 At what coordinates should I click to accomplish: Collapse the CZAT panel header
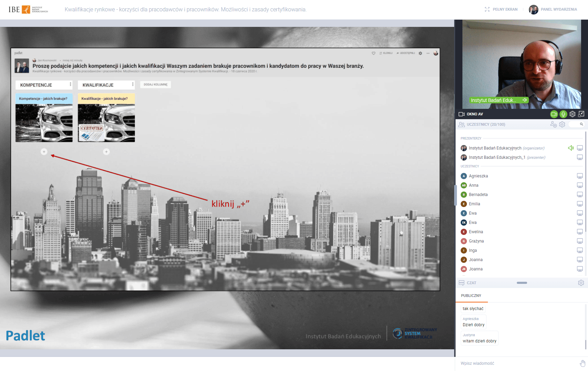[x=471, y=283]
